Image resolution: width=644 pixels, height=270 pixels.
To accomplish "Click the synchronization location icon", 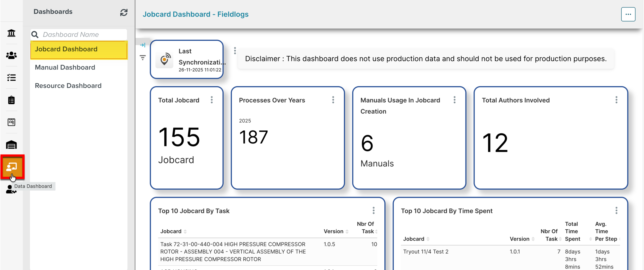I will pyautogui.click(x=164, y=59).
